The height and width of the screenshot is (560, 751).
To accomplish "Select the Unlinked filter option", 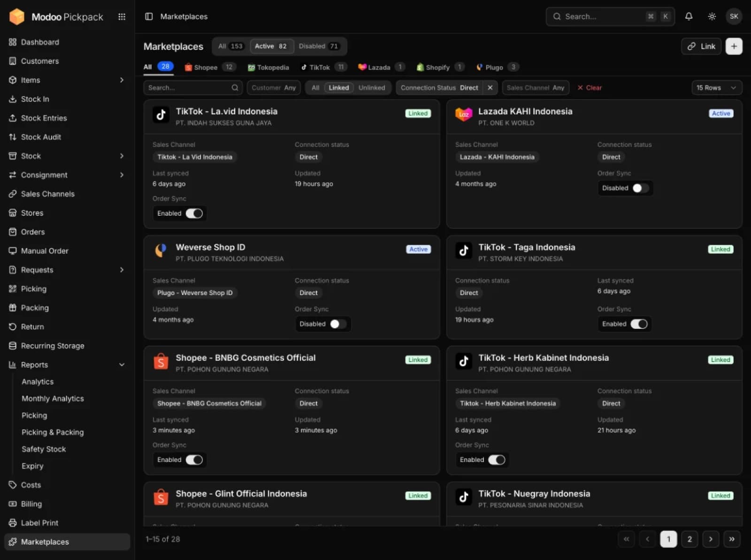I will (x=372, y=88).
